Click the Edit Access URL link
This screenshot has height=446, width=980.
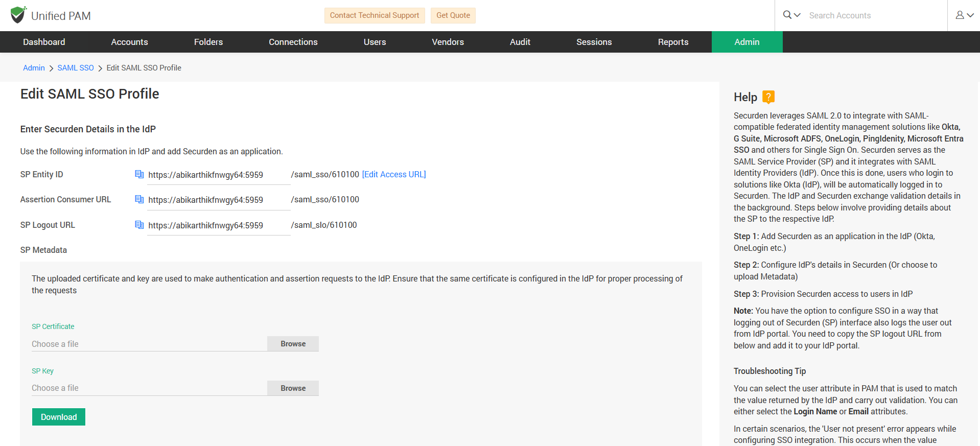(x=393, y=175)
